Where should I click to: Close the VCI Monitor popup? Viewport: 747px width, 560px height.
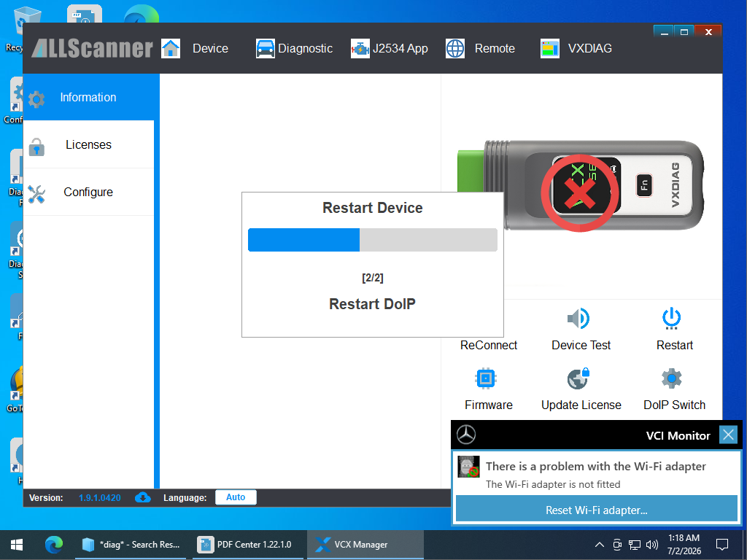[728, 435]
